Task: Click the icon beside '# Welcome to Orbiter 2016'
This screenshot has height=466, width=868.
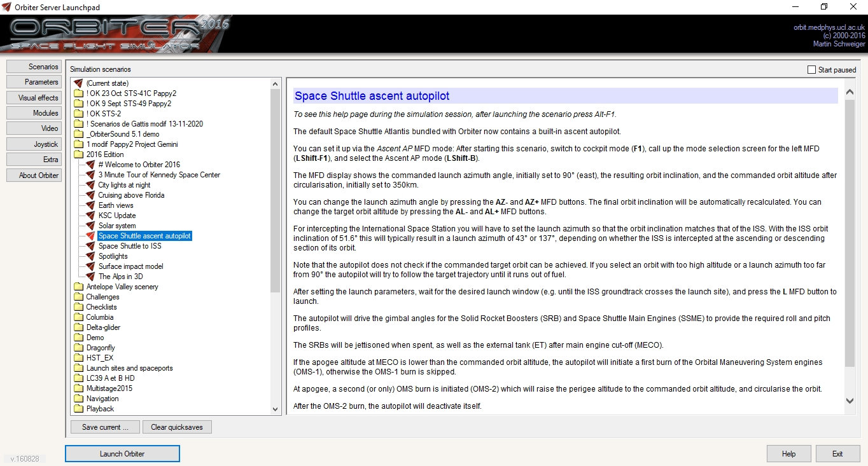Action: (x=90, y=165)
